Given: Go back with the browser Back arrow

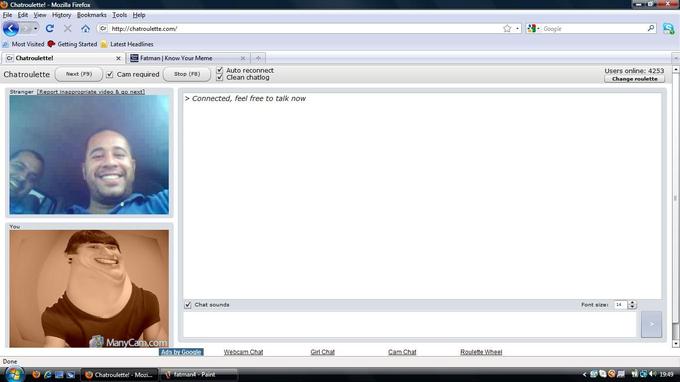Looking at the screenshot, I should [x=10, y=29].
